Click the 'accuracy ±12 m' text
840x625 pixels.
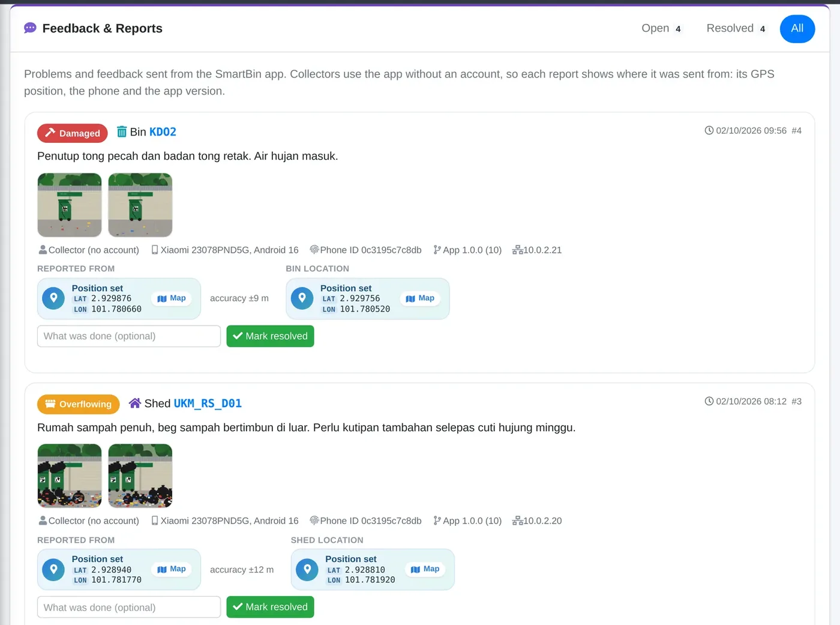(242, 570)
